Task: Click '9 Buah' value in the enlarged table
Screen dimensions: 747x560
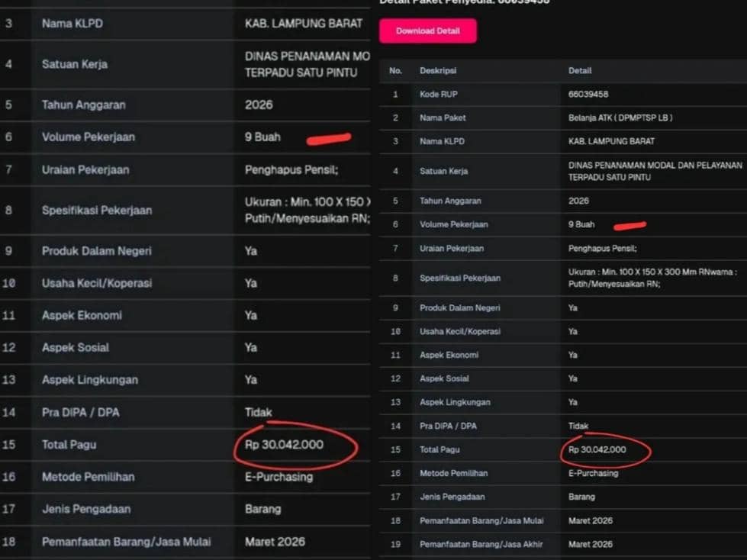Action: coord(262,137)
